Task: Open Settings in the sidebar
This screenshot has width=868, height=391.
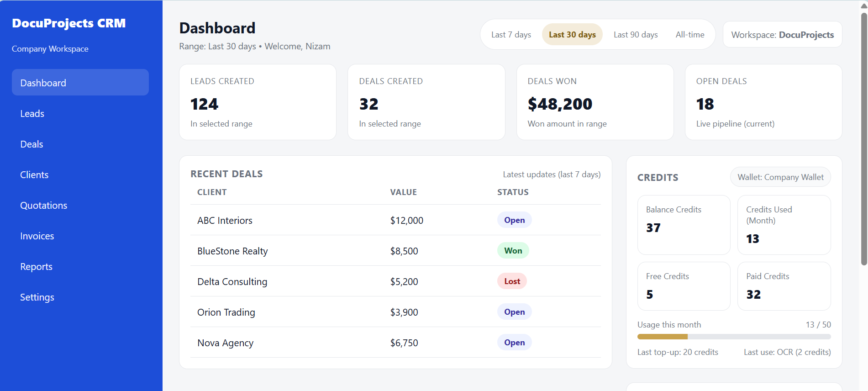Action: click(x=37, y=297)
